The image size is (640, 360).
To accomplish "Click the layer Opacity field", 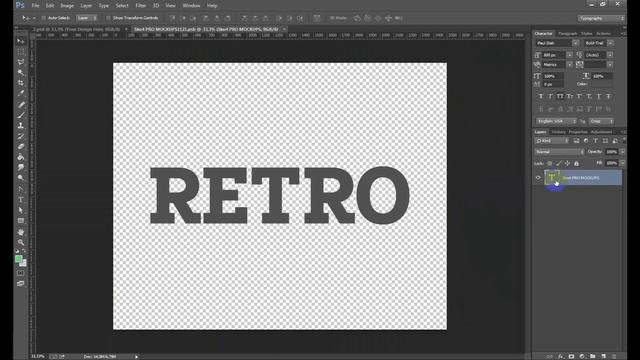I will [x=611, y=152].
